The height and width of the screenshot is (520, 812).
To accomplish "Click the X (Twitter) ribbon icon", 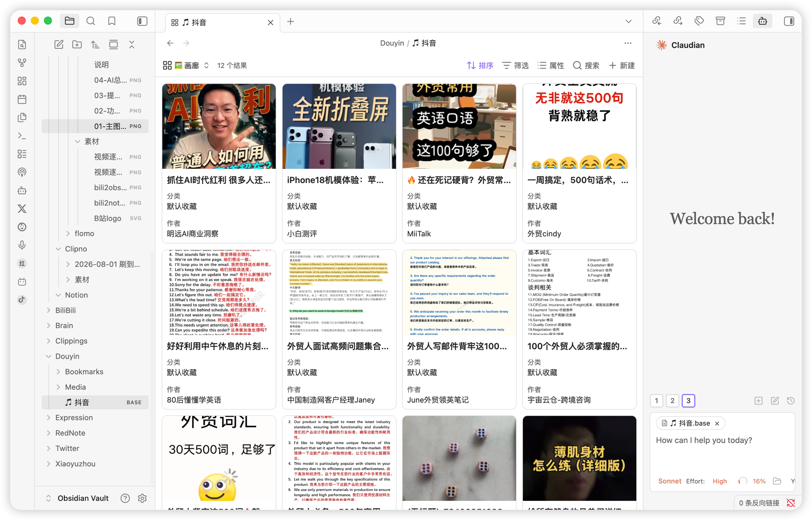I will click(x=22, y=209).
